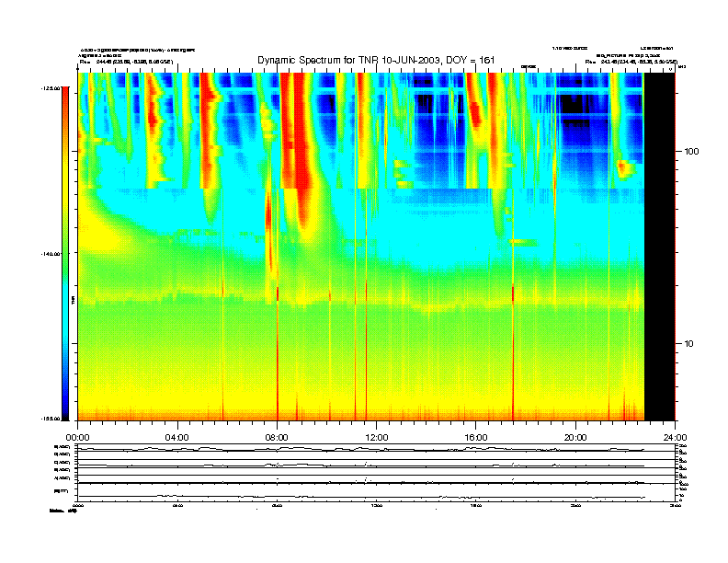Click the colour scale label -155.00
The image size is (728, 563).
(x=51, y=419)
